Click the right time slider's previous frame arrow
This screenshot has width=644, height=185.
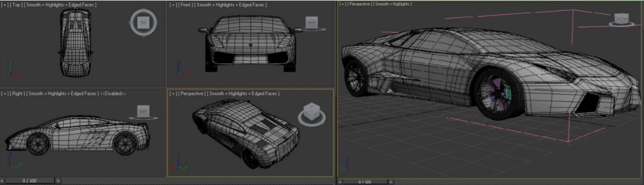pos(340,182)
